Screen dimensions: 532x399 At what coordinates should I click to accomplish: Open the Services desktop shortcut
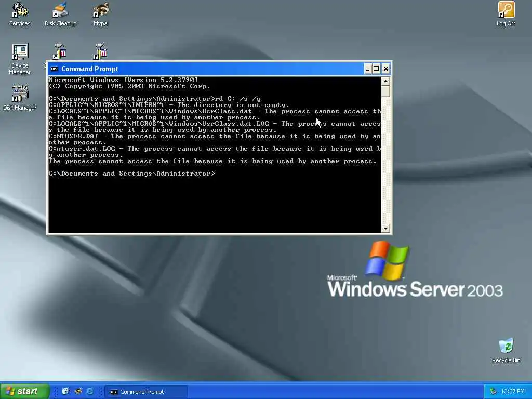click(x=20, y=14)
